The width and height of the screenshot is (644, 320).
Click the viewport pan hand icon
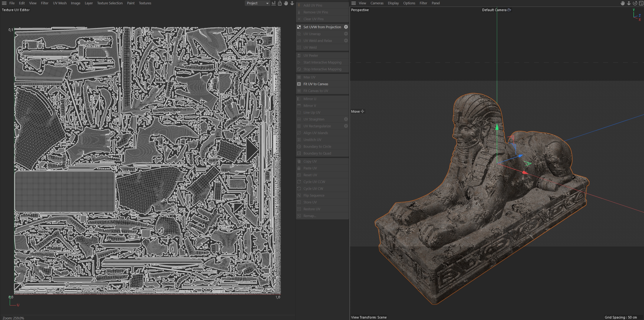pos(623,3)
